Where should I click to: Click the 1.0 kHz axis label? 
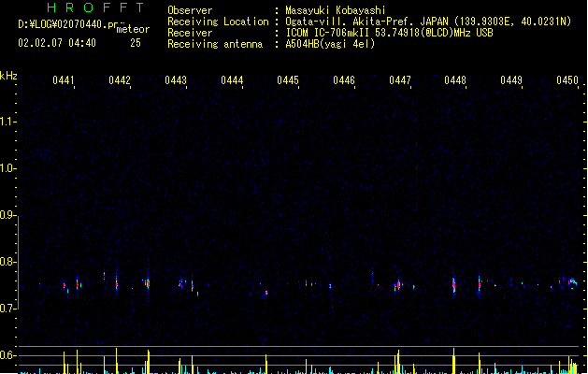point(7,168)
